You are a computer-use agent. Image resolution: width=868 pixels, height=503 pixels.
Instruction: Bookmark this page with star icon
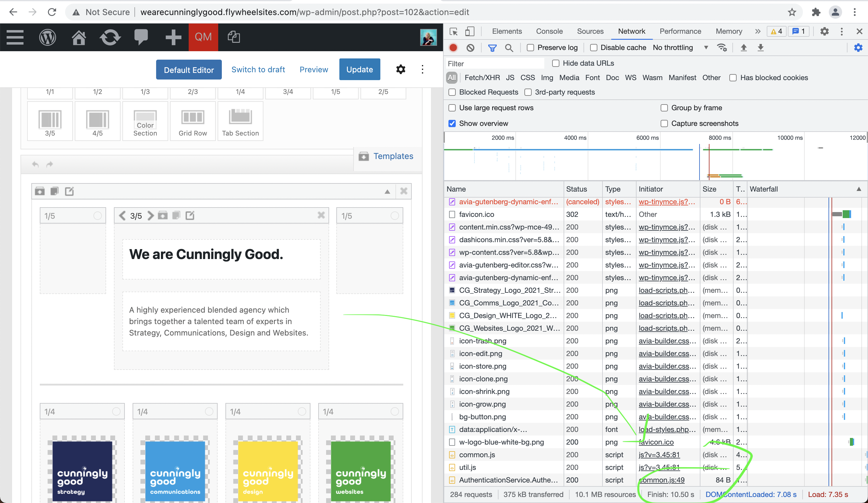coord(792,12)
